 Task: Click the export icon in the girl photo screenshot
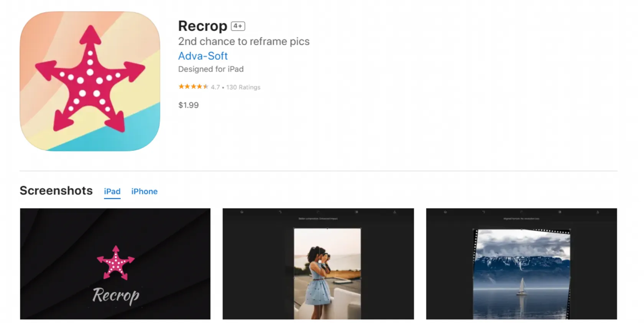[x=394, y=212]
